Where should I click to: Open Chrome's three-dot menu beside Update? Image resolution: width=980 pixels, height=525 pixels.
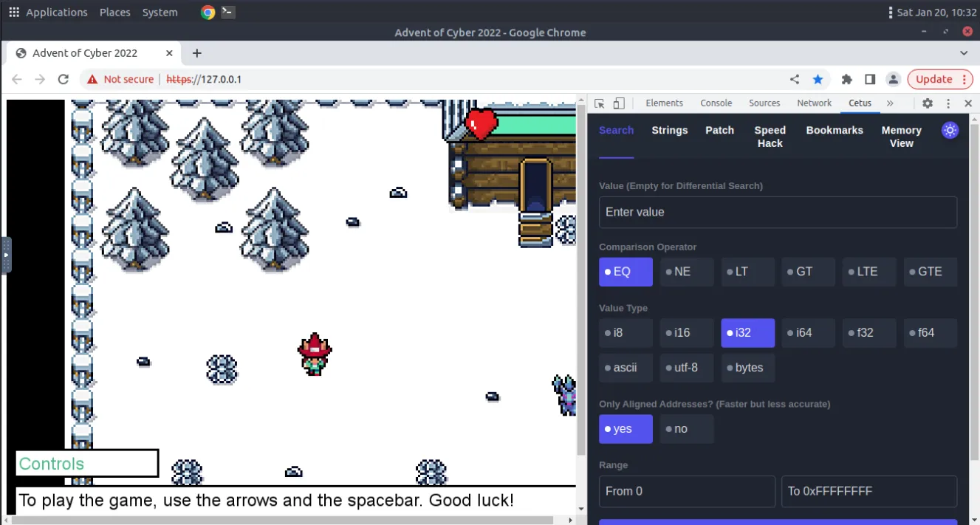(964, 79)
